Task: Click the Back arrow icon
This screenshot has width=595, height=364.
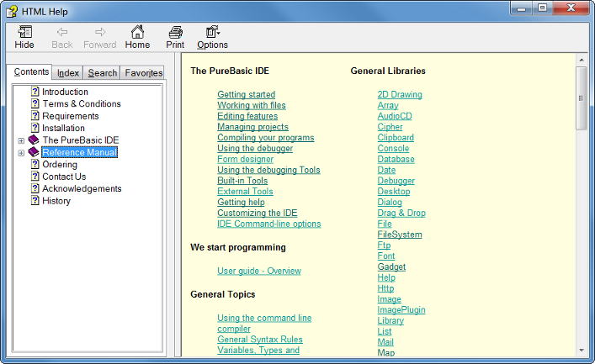Action: 62,32
